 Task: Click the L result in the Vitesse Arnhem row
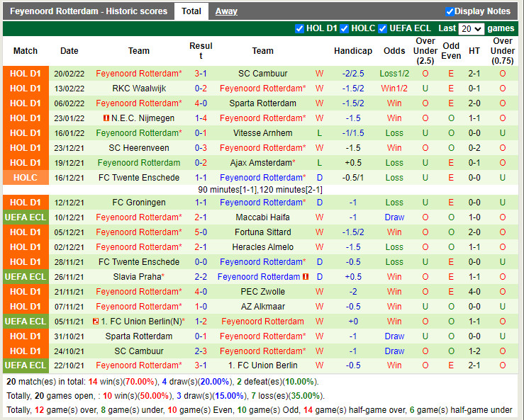coord(320,133)
